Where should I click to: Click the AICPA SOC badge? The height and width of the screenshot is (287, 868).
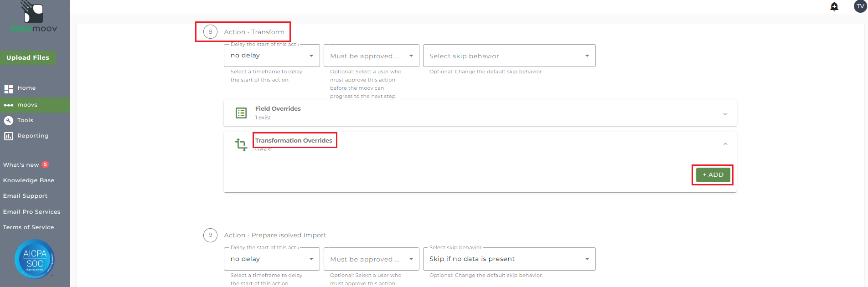tap(35, 259)
